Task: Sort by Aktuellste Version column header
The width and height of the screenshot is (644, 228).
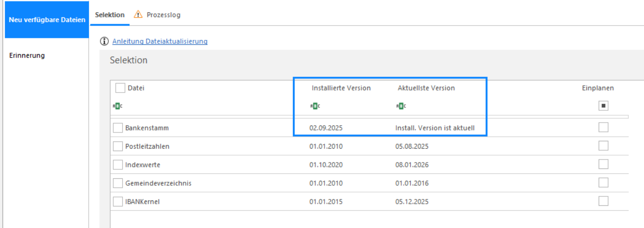Action: click(426, 88)
